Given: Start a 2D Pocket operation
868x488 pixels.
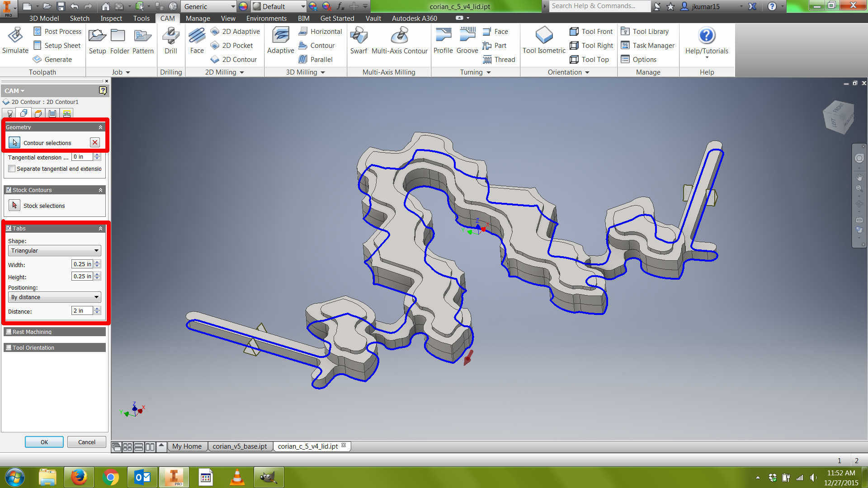Looking at the screenshot, I should pos(231,45).
